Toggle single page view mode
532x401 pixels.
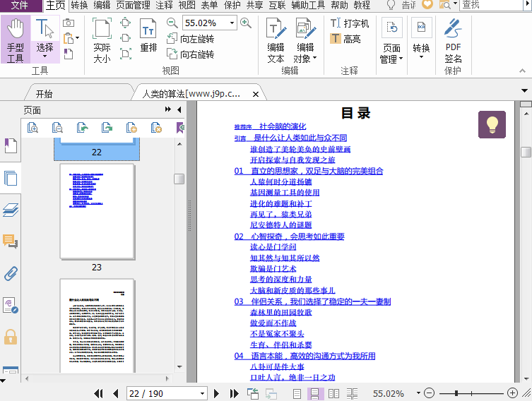tap(297, 393)
